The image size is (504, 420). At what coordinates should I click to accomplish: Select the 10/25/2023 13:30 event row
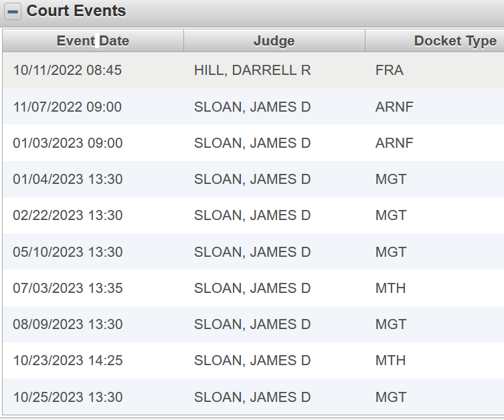coord(67,397)
